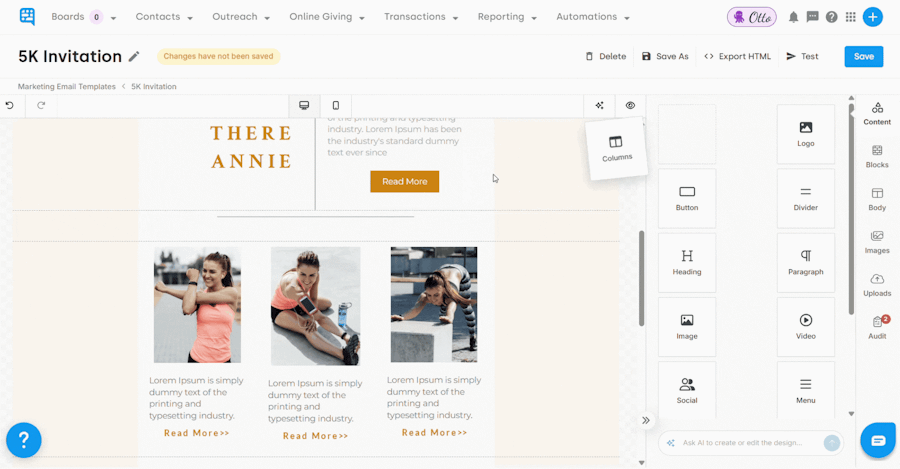The width and height of the screenshot is (900, 469).
Task: Redo the last editor change
Action: [x=41, y=105]
